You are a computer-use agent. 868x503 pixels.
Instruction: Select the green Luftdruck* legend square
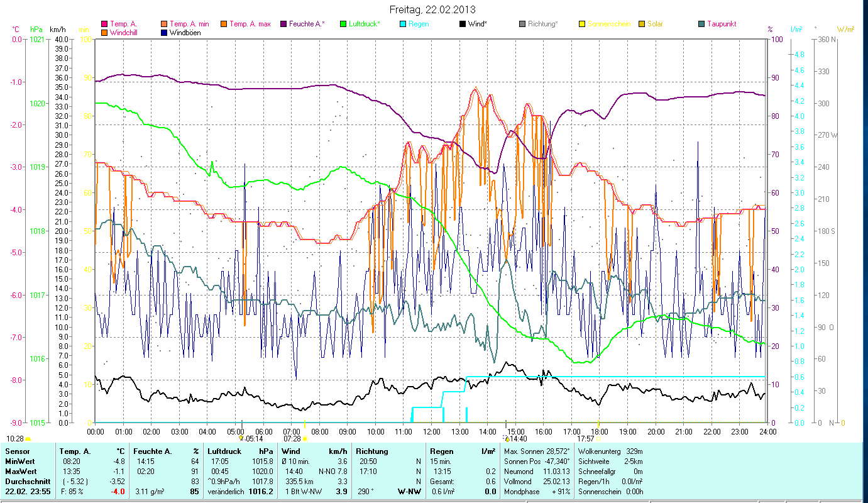343,24
